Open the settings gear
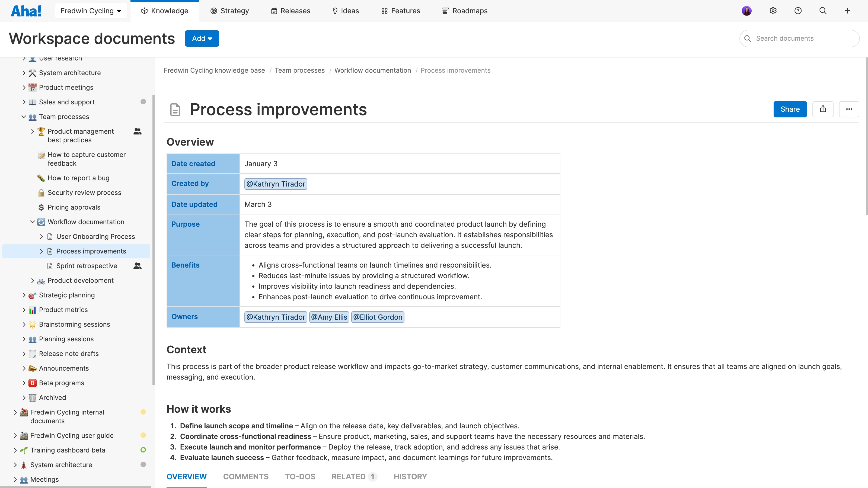Viewport: 868px width, 488px height. click(x=773, y=11)
